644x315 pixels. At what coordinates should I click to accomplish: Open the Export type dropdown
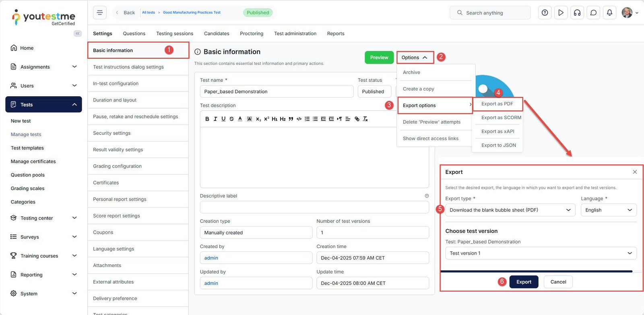point(510,210)
